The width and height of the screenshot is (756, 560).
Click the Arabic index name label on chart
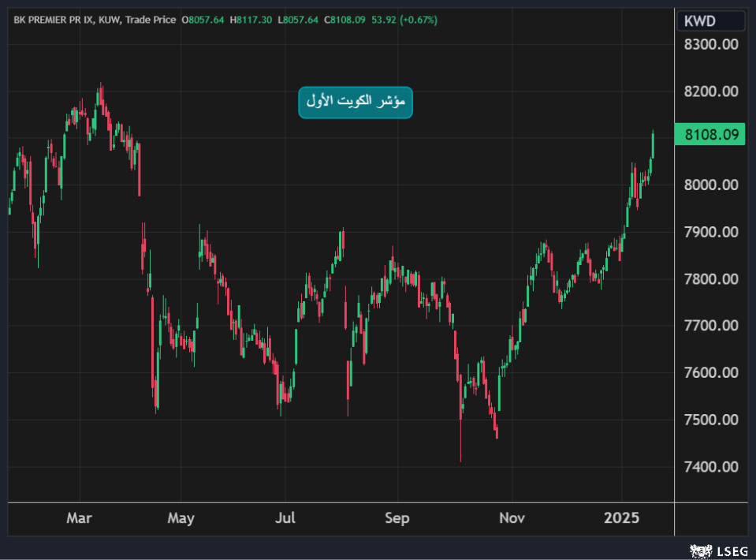point(356,102)
